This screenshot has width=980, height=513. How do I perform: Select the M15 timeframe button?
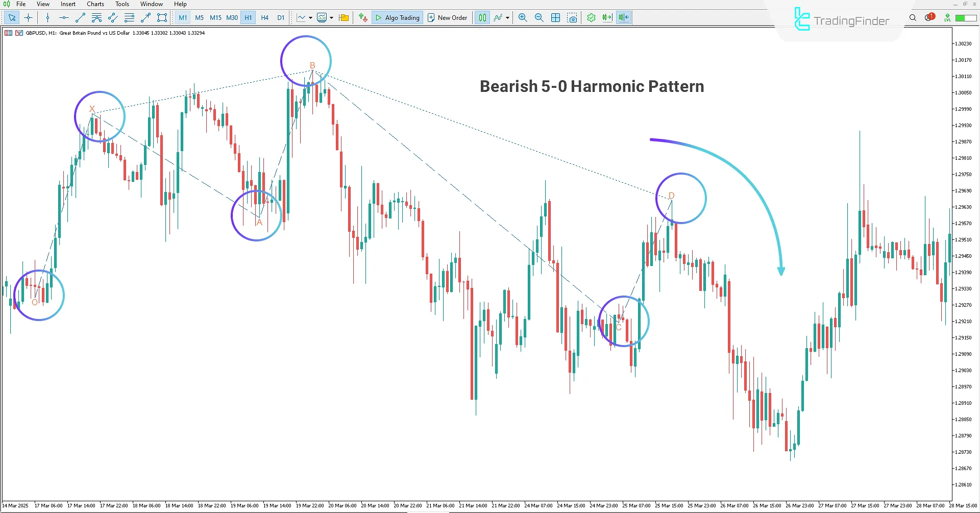(215, 17)
